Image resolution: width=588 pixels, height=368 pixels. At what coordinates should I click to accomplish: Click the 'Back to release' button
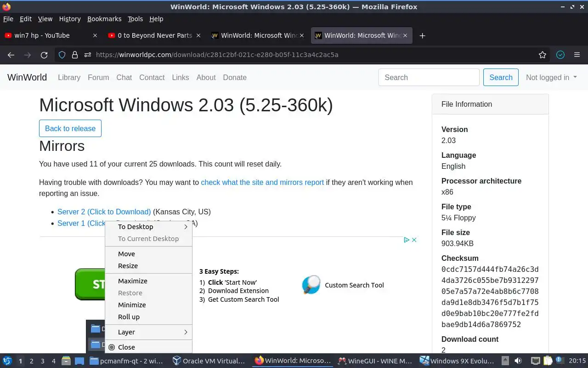(x=70, y=128)
